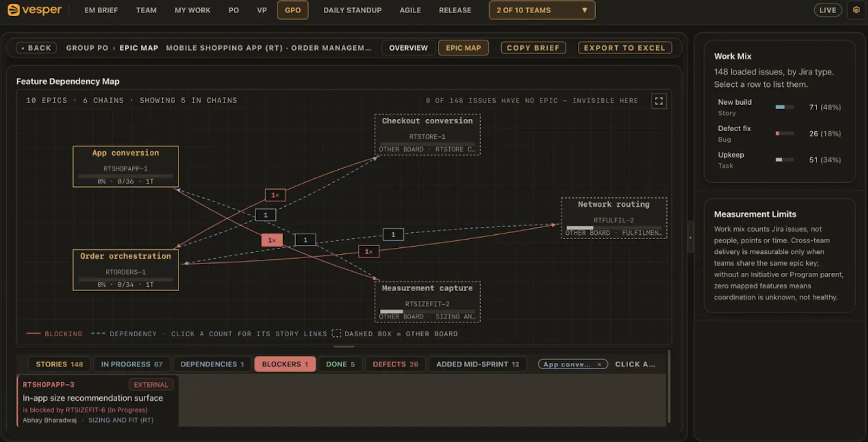Open My Work in top navigation

click(x=193, y=10)
